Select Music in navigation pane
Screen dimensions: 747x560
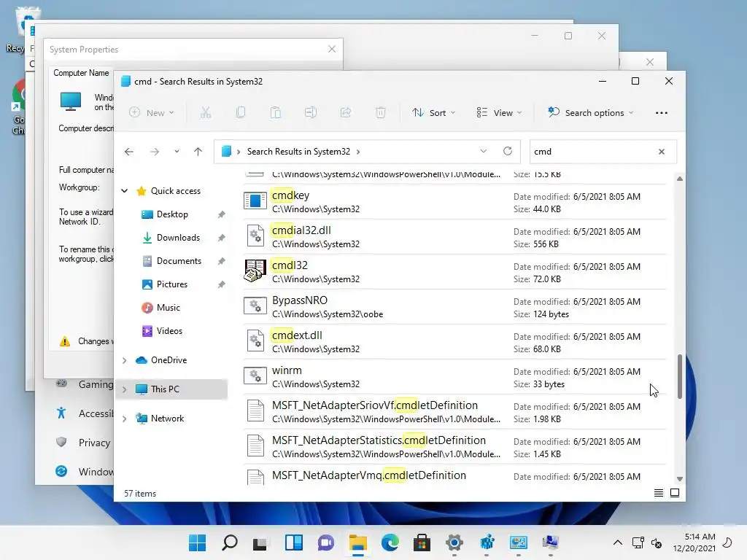pos(169,308)
